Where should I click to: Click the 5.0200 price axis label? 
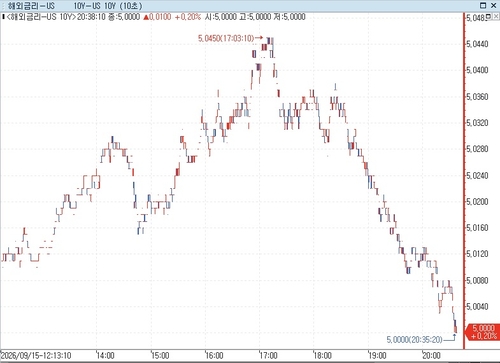(x=477, y=202)
